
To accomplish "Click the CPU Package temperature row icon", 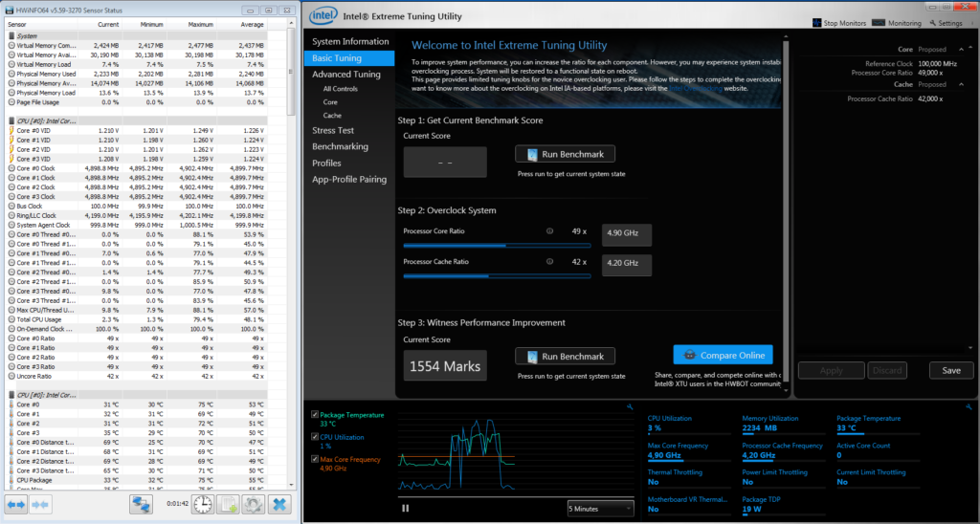I will [x=11, y=480].
